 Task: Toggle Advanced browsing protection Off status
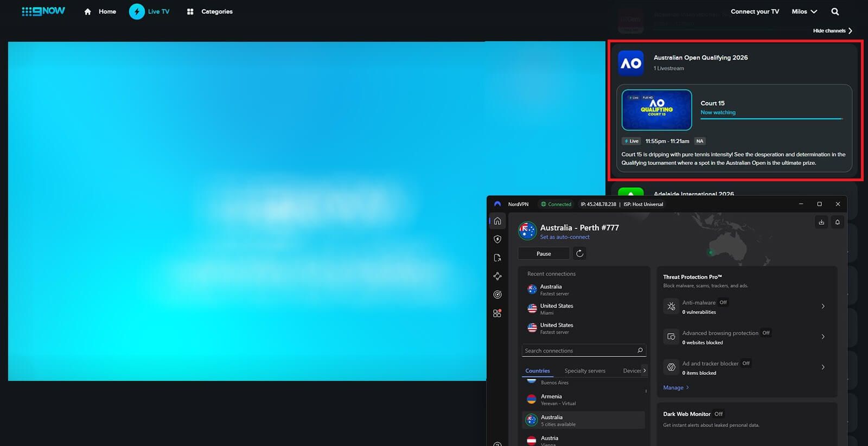(766, 333)
